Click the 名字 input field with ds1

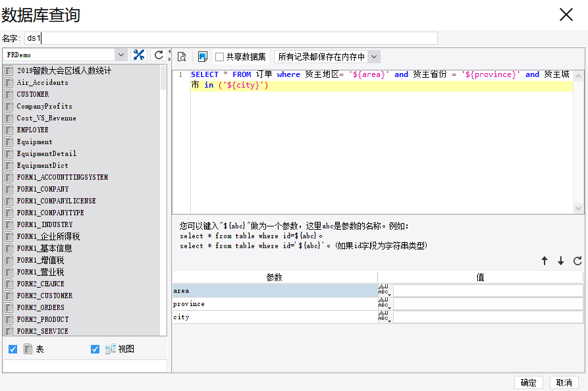pos(231,38)
